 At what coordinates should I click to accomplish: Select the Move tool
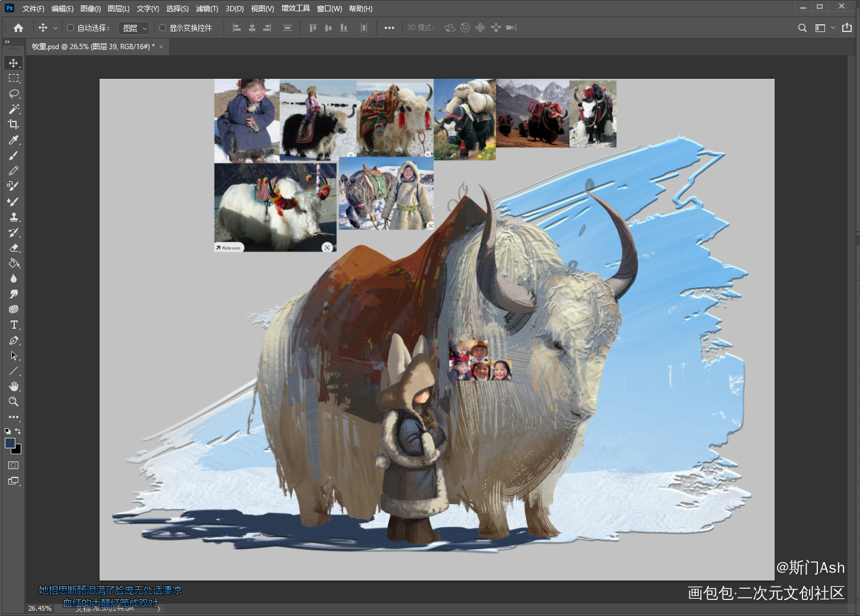(14, 63)
